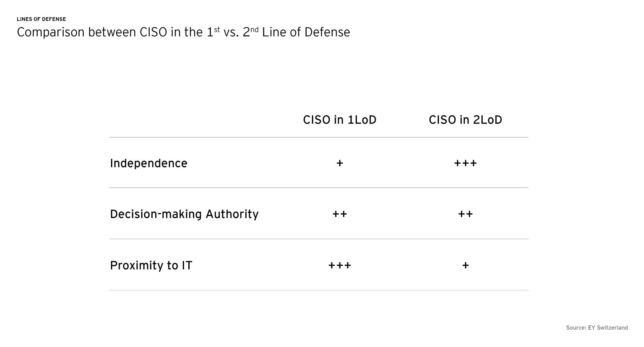Click the double plus for Decision-making under 1LoD
Viewport: 644px width, 347px height.
pyautogui.click(x=340, y=214)
